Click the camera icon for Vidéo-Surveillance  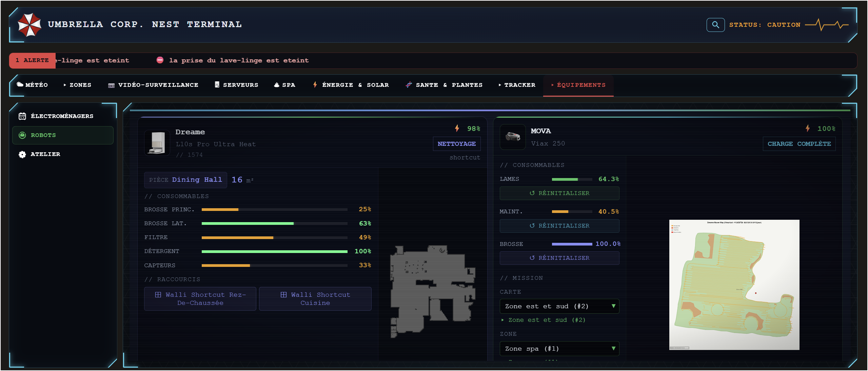111,85
